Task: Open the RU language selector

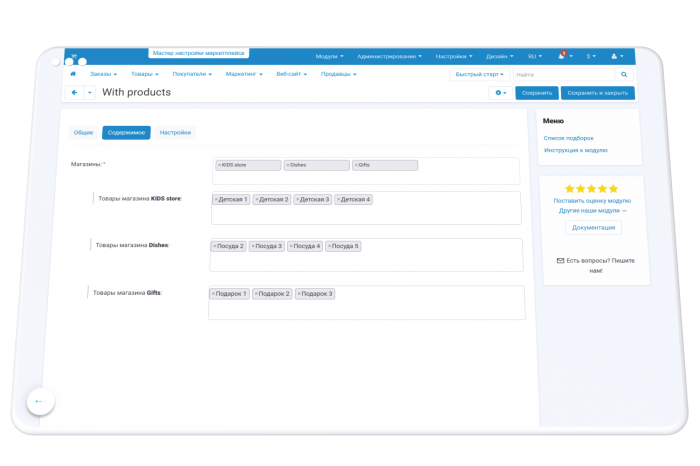Action: point(535,56)
